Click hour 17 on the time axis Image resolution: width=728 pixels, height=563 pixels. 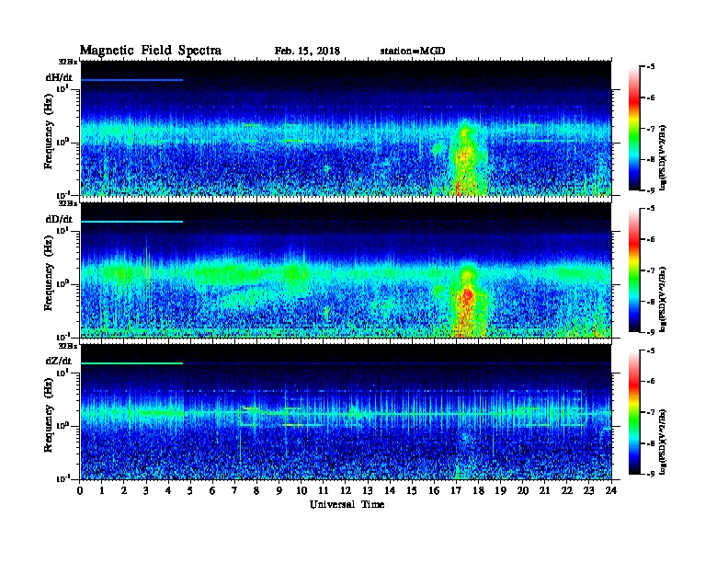[x=456, y=491]
